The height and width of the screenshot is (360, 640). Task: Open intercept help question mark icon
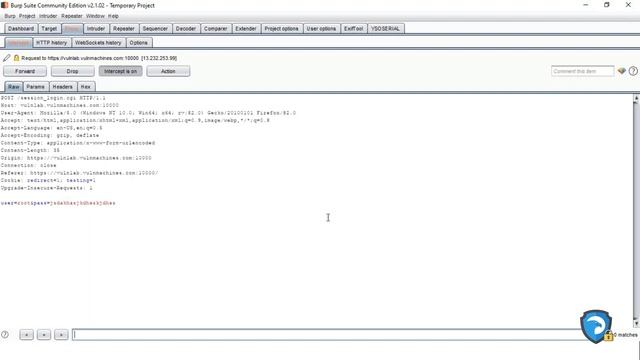(x=633, y=71)
